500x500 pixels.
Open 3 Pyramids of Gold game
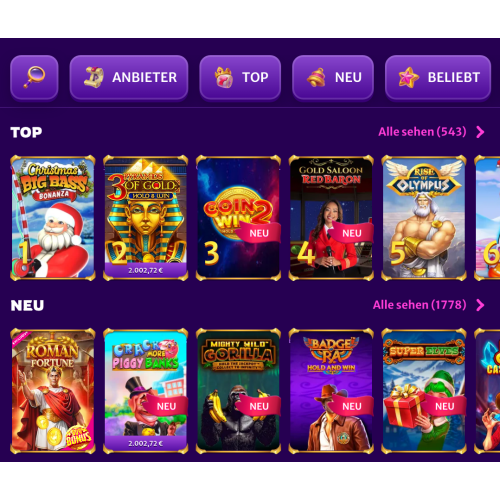146,218
